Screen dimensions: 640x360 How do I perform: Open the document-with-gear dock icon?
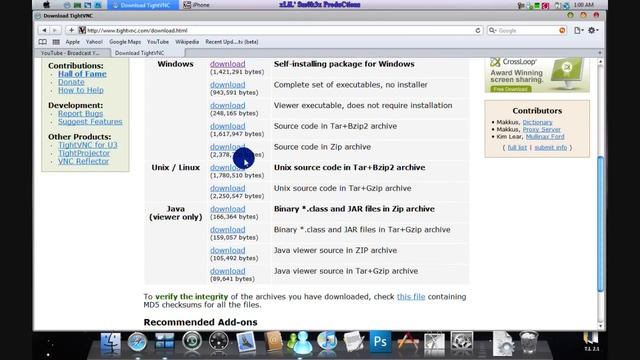tap(502, 343)
